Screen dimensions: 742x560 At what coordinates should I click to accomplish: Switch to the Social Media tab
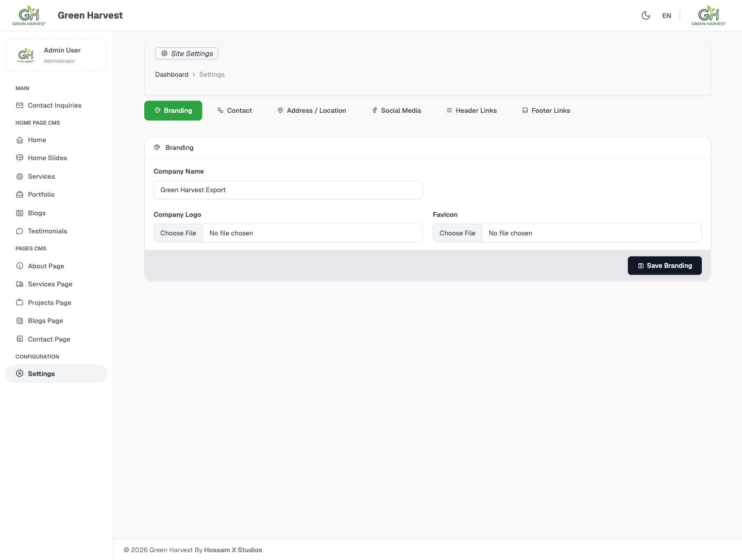tap(396, 110)
